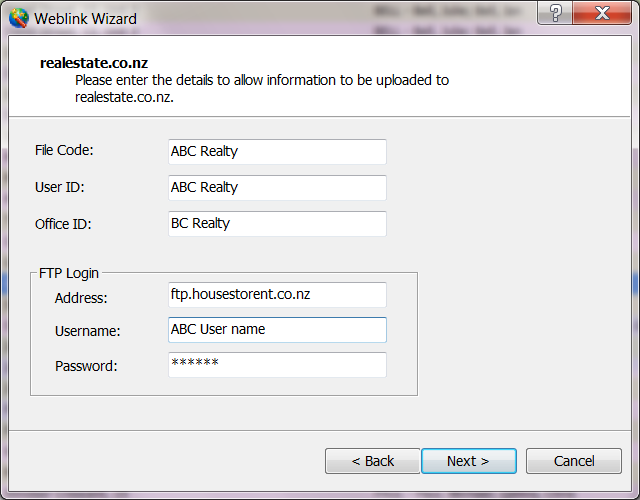Click into the Office ID field
The width and height of the screenshot is (640, 500).
point(277,224)
